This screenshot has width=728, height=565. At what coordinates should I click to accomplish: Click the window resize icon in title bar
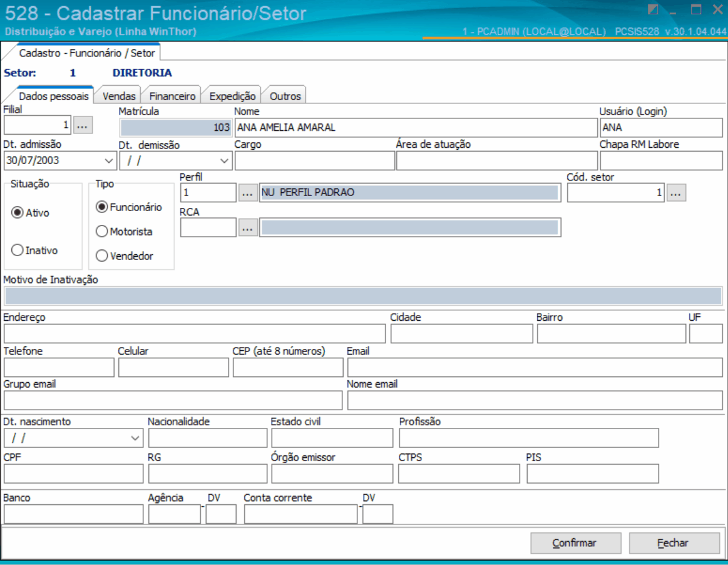(653, 10)
